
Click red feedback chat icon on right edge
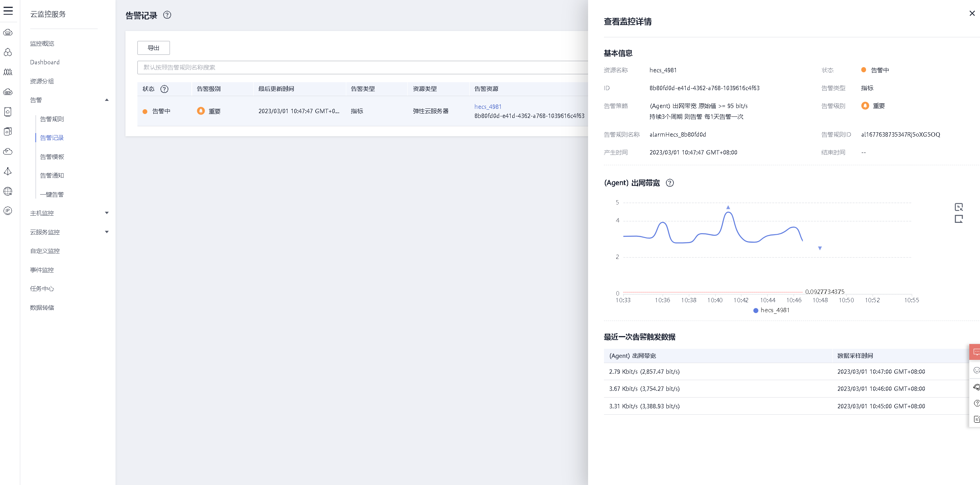tap(976, 352)
